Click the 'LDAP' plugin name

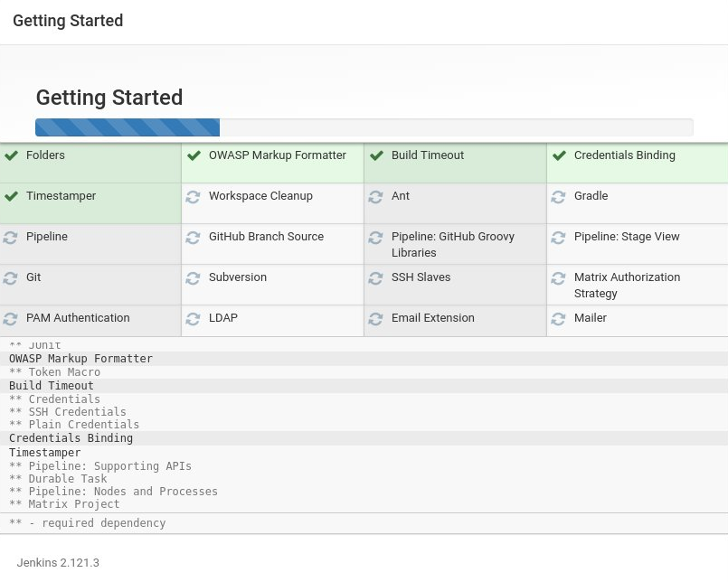pyautogui.click(x=223, y=318)
